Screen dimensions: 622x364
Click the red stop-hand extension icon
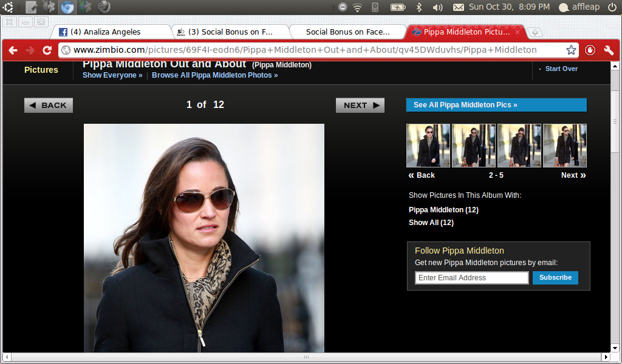[x=590, y=50]
